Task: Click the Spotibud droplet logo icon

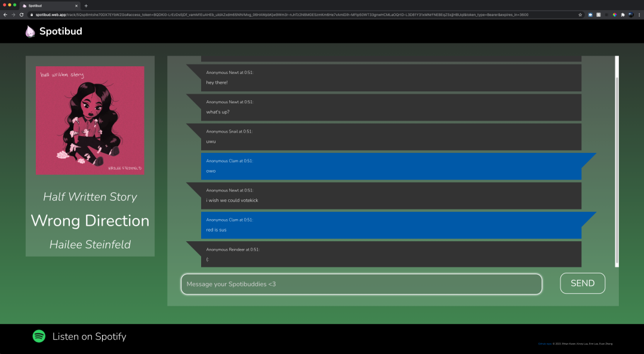Action: (x=30, y=31)
